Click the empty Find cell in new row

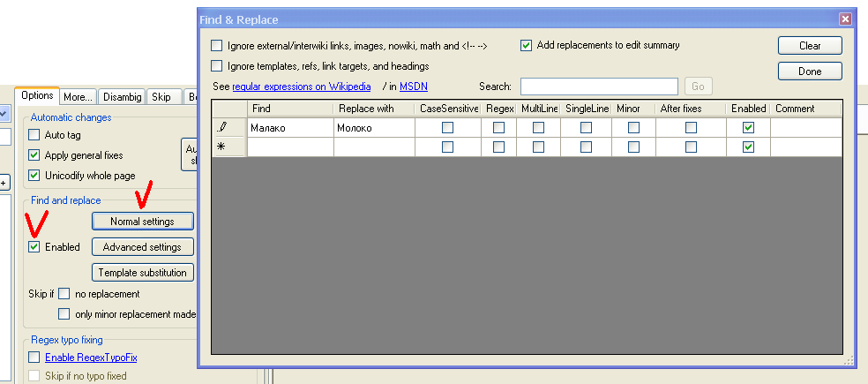(290, 147)
